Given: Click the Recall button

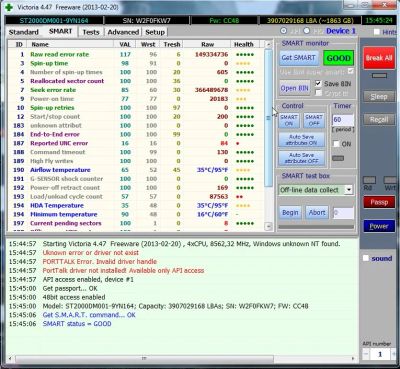Looking at the screenshot, I should [379, 119].
